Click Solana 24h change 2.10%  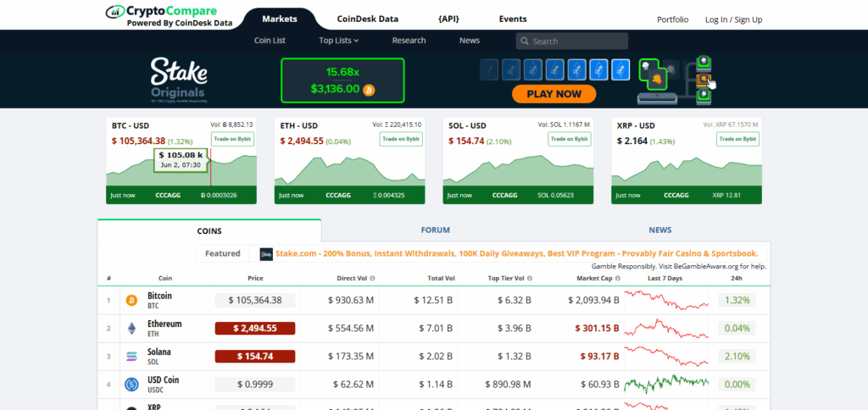click(737, 357)
